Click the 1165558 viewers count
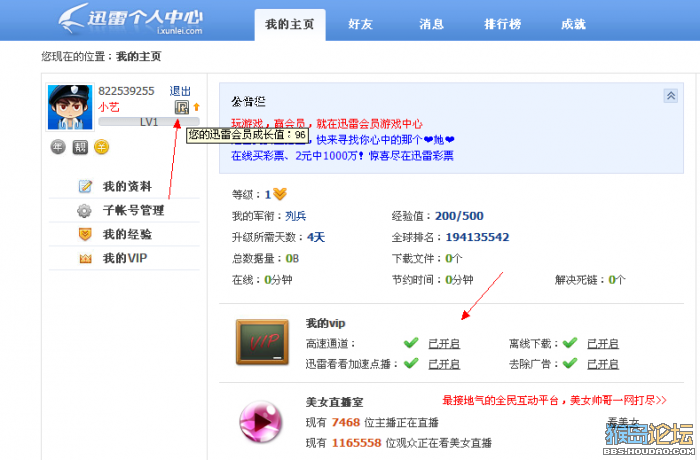The image size is (700, 460). click(x=356, y=443)
